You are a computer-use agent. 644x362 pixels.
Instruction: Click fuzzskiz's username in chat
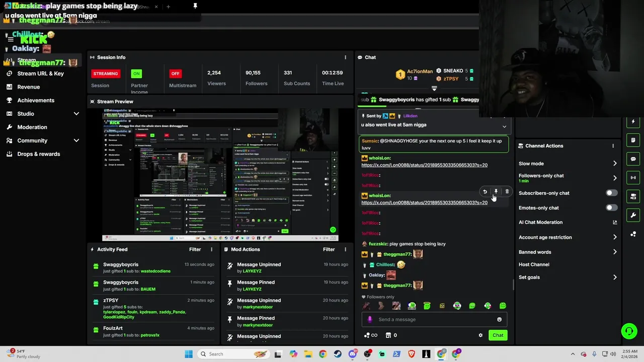tap(378, 244)
